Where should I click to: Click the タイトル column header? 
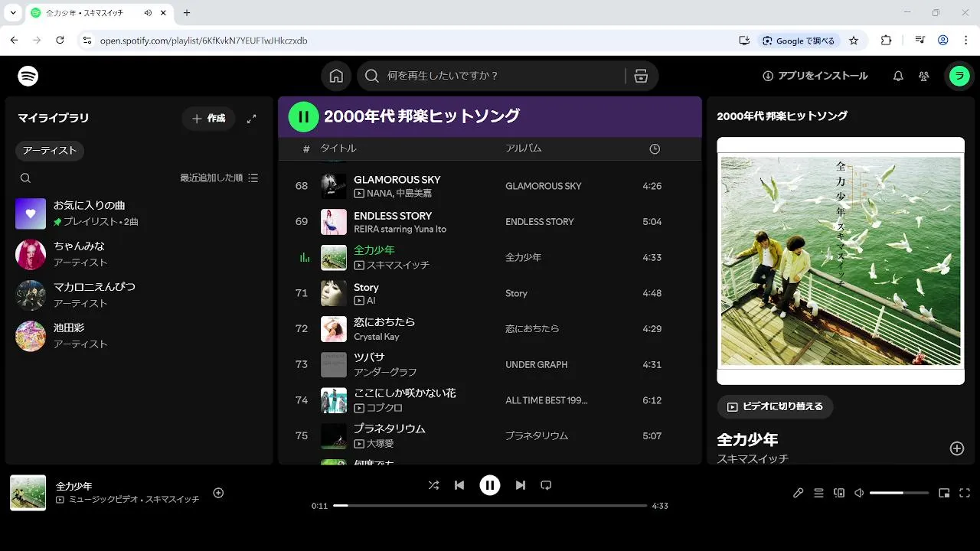(338, 148)
